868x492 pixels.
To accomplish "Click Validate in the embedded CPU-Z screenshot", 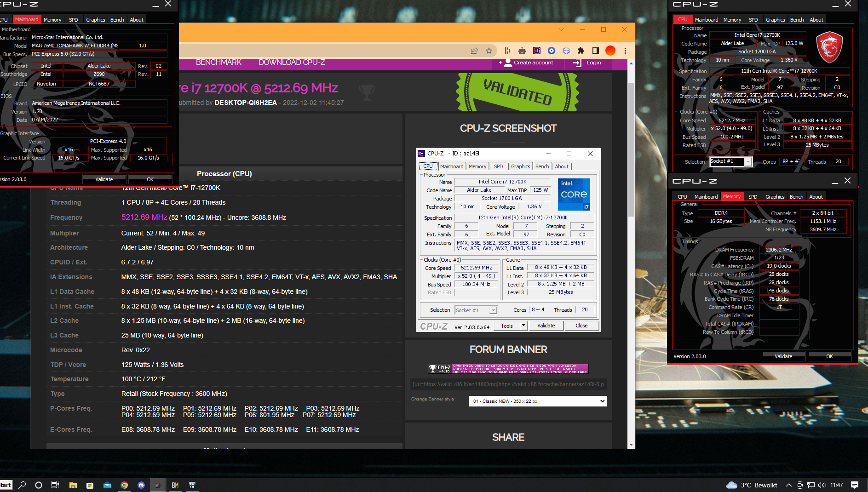I will 546,326.
